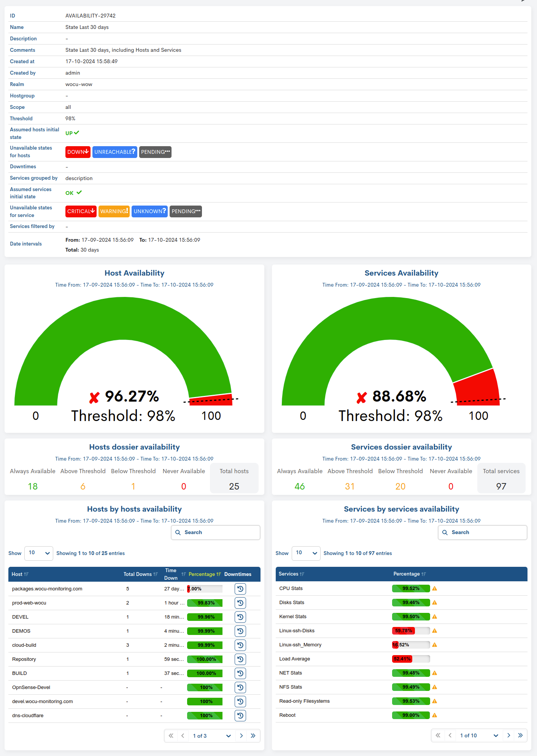Click warning triangle next to Linux-ssh_Memory
537x756 pixels.
pyautogui.click(x=435, y=645)
